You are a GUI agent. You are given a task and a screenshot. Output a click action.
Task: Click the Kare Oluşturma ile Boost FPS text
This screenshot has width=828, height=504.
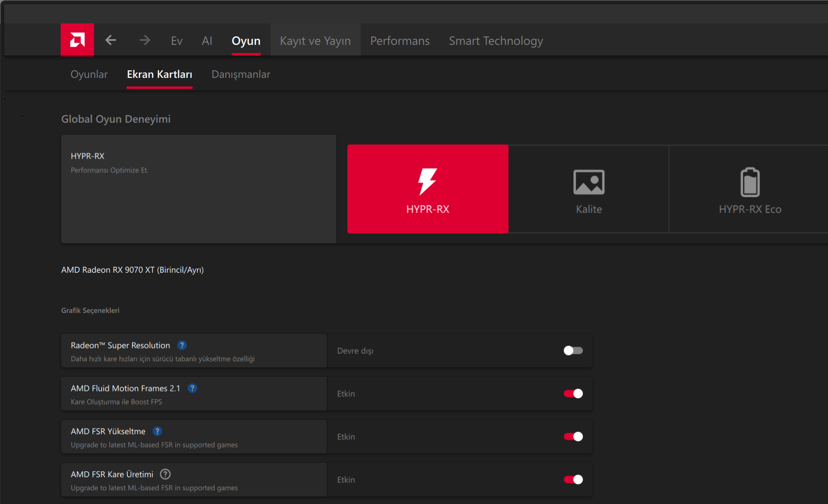pyautogui.click(x=117, y=402)
